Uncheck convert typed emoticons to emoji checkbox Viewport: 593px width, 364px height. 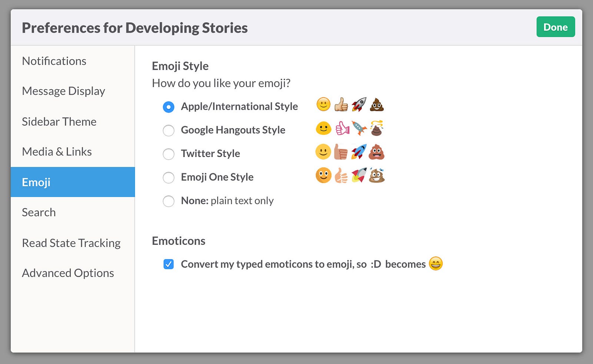click(169, 264)
